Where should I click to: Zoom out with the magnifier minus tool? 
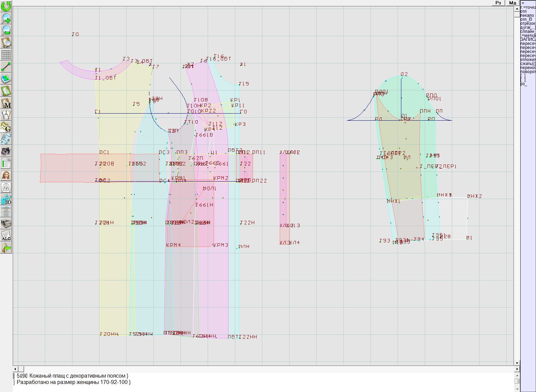(x=6, y=30)
